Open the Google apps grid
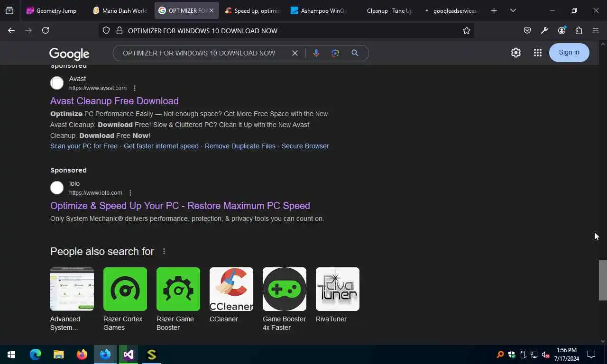This screenshot has width=607, height=364. coord(537,53)
